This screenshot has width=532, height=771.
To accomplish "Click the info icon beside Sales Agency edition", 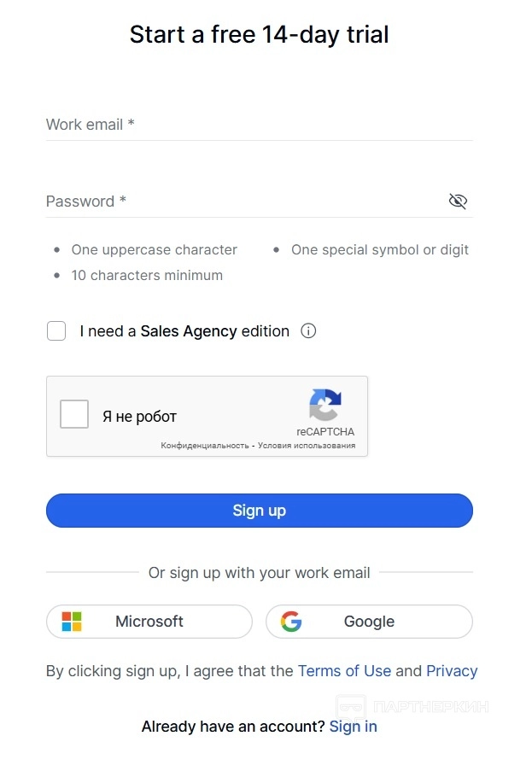I will (x=309, y=331).
